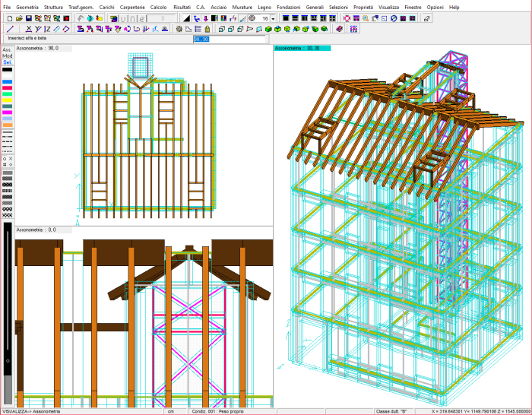The image size is (532, 415).
Task: Toggle the Mod. mode in left panel
Action: 7,56
